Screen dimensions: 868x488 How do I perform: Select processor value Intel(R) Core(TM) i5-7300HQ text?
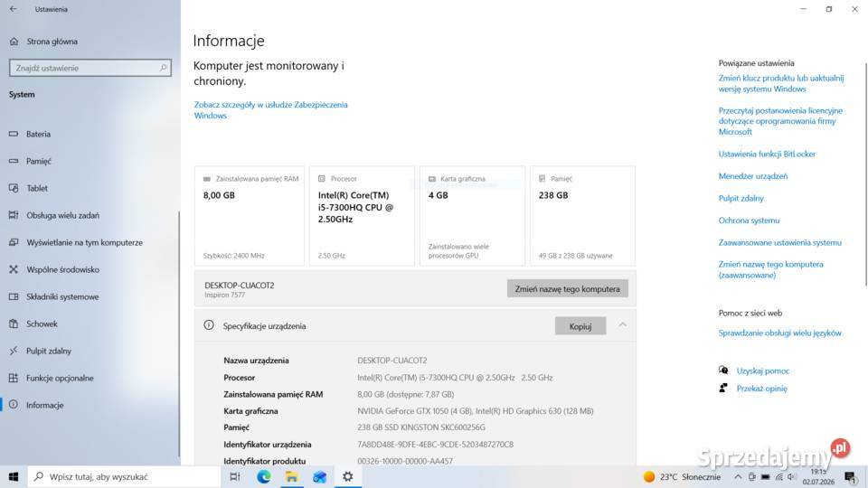455,378
